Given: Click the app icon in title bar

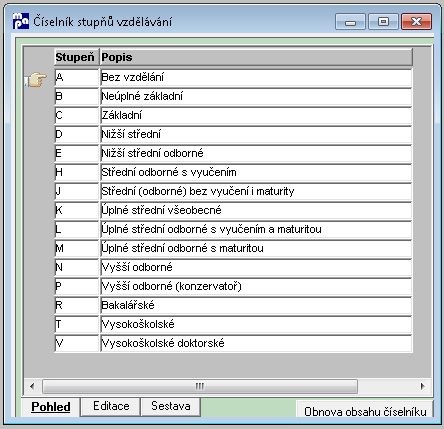Looking at the screenshot, I should tap(21, 21).
